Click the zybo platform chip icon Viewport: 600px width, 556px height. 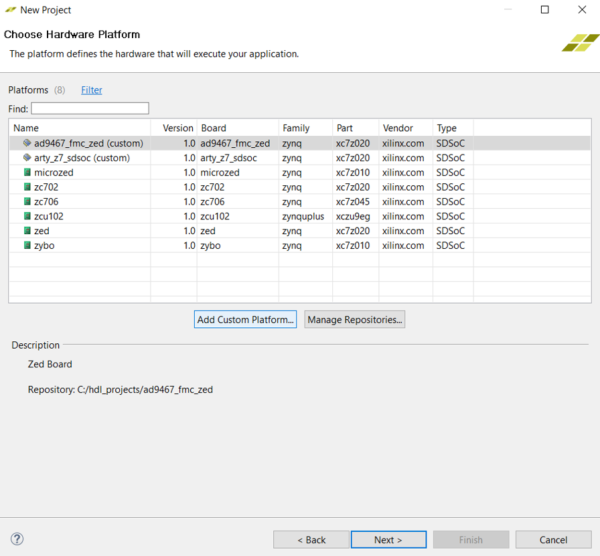coord(27,245)
